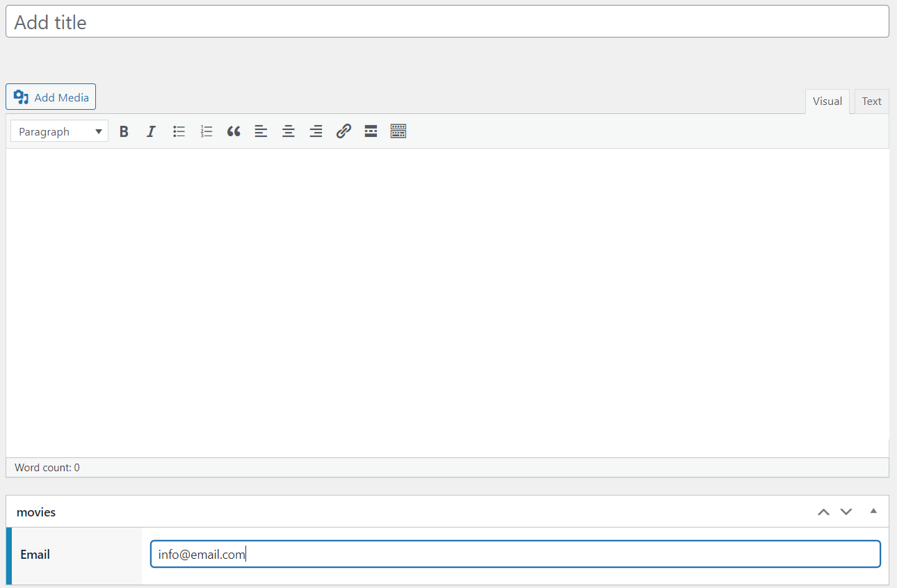Align text to the right

[x=316, y=131]
